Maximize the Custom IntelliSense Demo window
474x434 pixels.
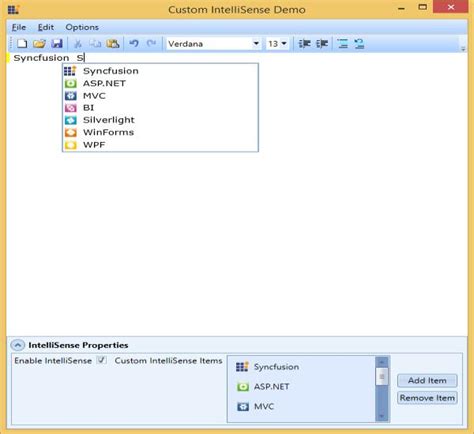click(x=423, y=7)
